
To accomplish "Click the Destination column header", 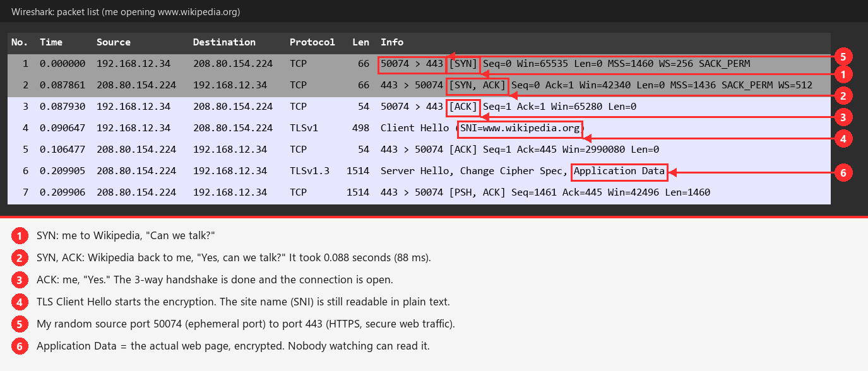I will 225,42.
